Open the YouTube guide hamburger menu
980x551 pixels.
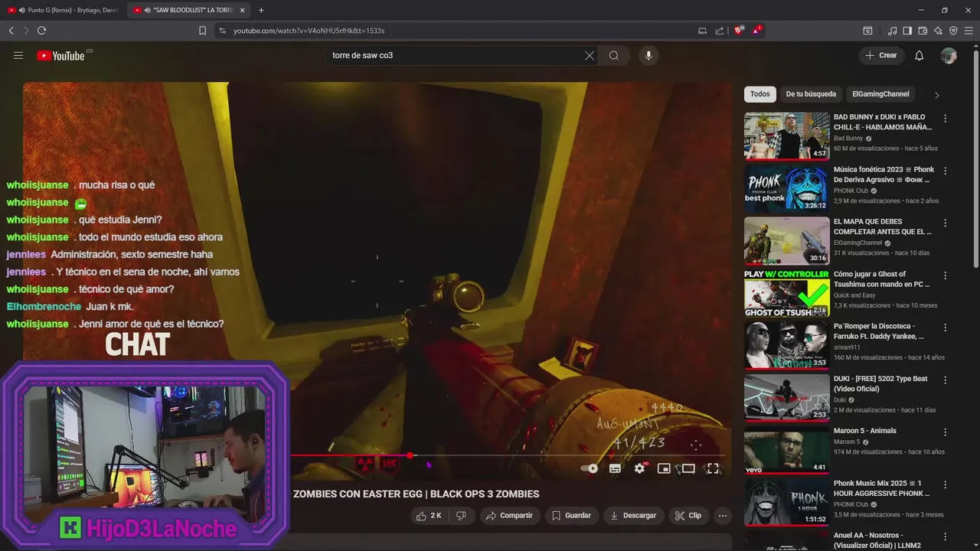pyautogui.click(x=18, y=55)
